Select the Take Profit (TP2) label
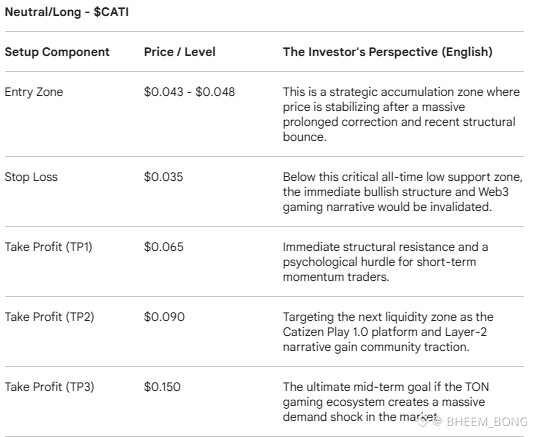This screenshot has width=535, height=437. coord(49,317)
